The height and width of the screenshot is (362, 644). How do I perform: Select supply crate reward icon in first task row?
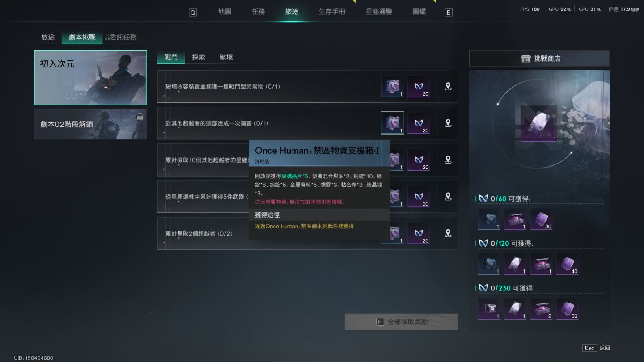tap(392, 86)
